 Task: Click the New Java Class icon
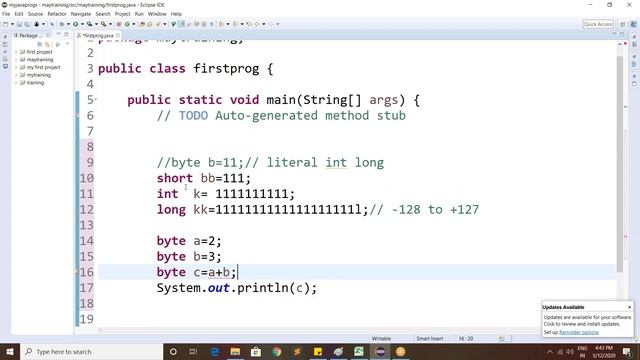coord(127,24)
